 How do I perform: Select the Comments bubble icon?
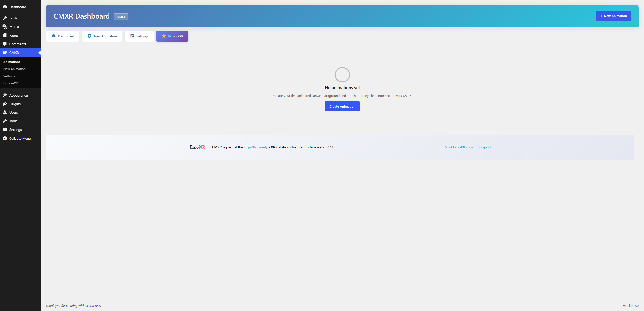tap(5, 44)
